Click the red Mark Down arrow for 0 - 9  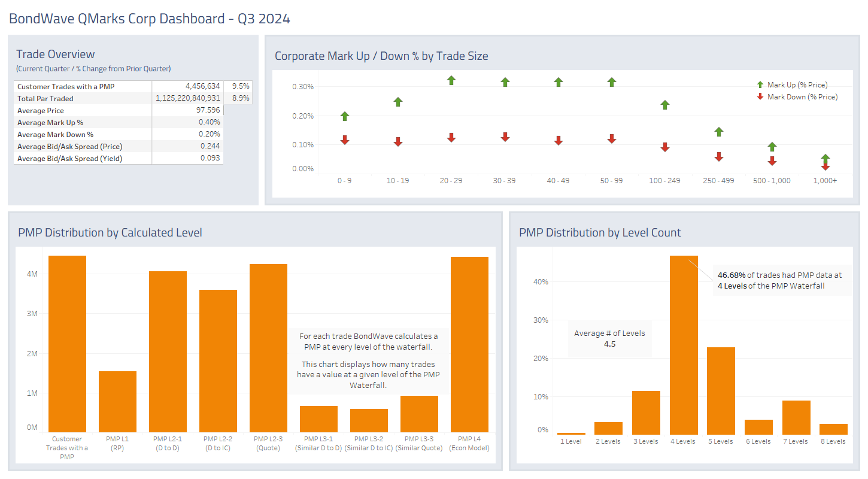(x=345, y=140)
